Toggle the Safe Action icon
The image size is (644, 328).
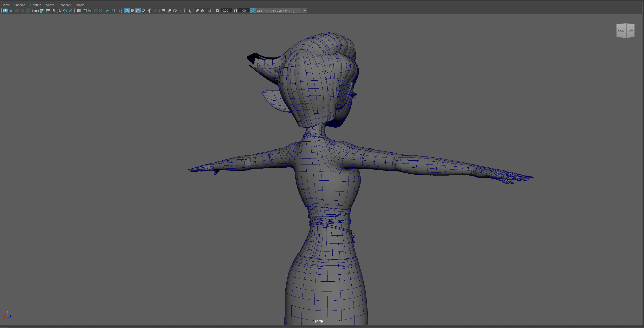pyautogui.click(x=107, y=11)
